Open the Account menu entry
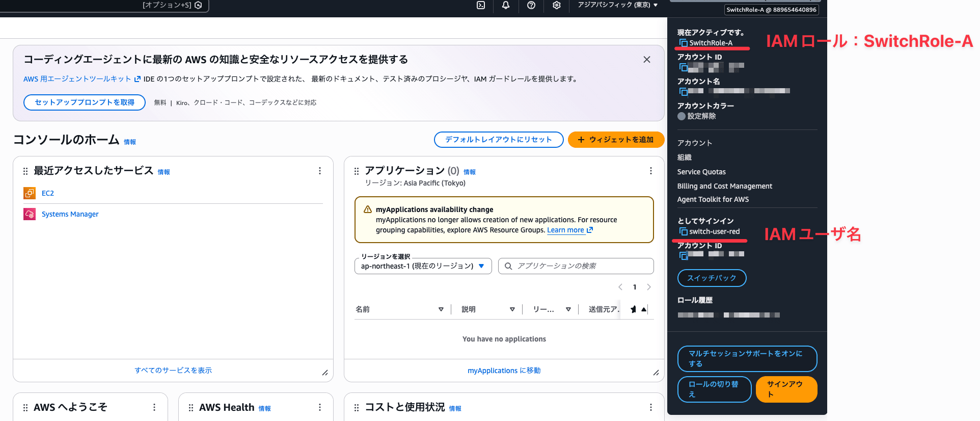Screen dimensions: 980x421 (x=695, y=143)
